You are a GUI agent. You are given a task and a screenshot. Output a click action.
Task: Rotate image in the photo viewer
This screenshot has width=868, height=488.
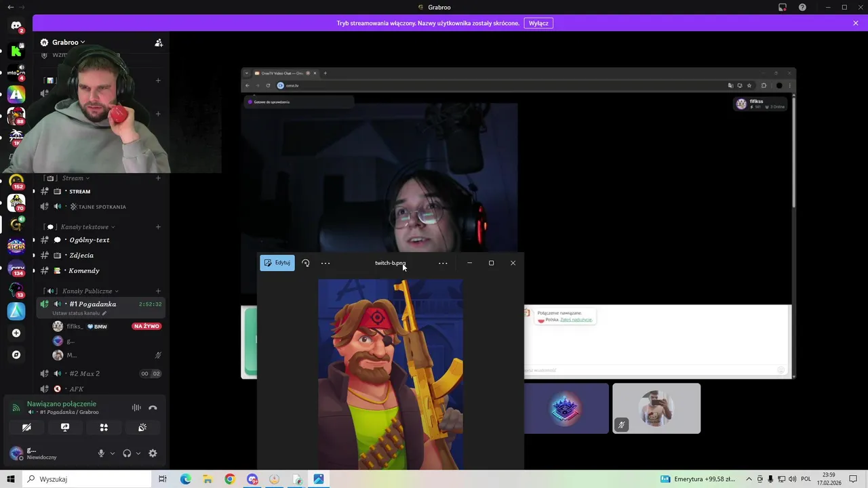[306, 263]
